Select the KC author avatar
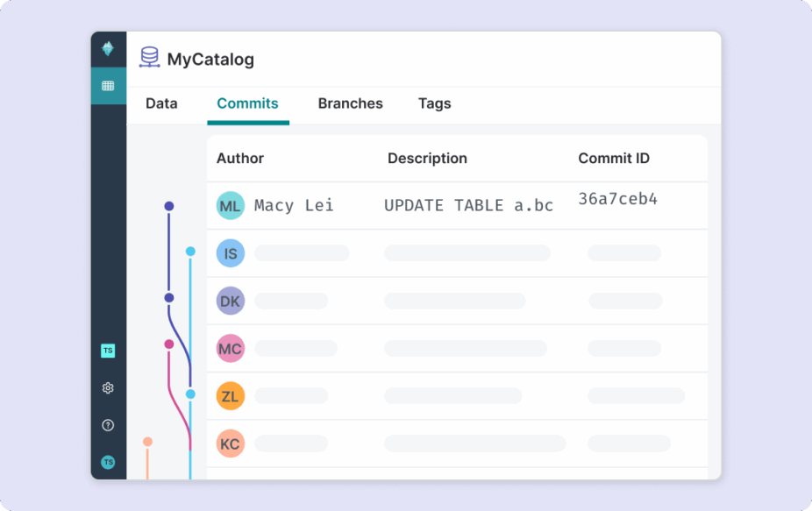 click(230, 444)
